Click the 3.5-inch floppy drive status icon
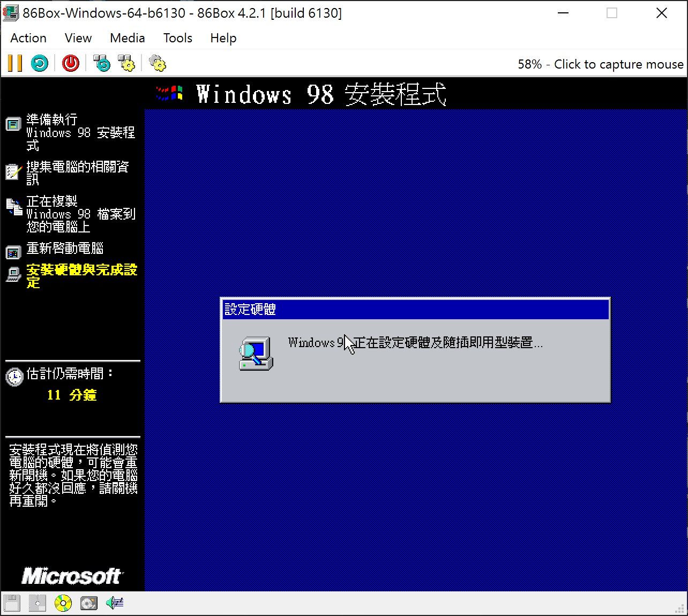 point(12,603)
